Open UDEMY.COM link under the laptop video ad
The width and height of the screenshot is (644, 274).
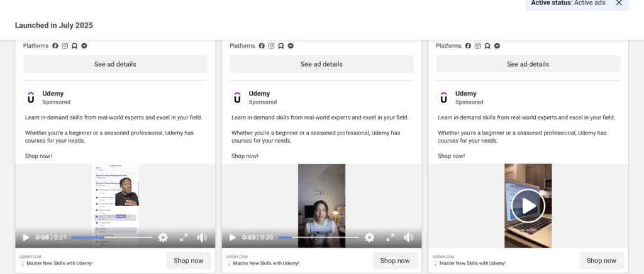[x=443, y=257]
